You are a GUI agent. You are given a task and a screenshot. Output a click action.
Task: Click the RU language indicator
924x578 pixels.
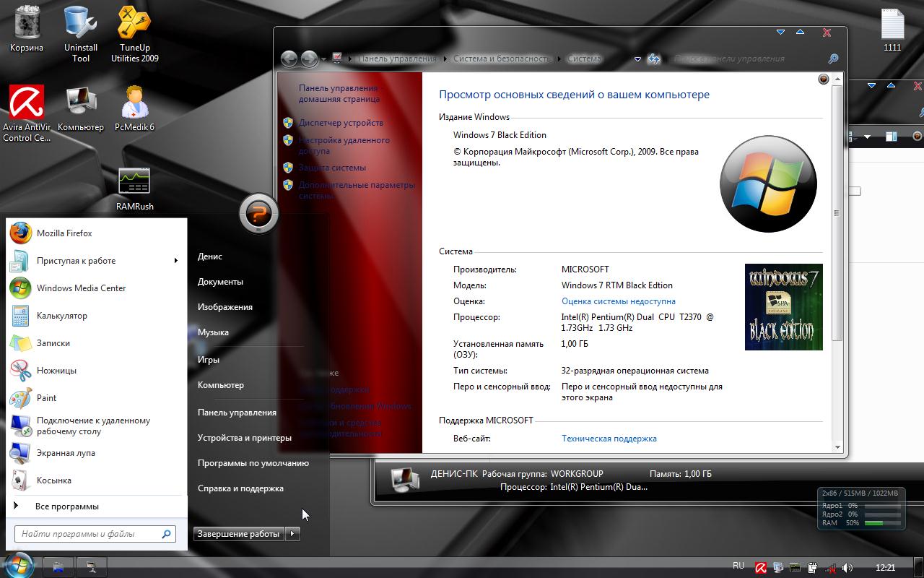tap(738, 566)
